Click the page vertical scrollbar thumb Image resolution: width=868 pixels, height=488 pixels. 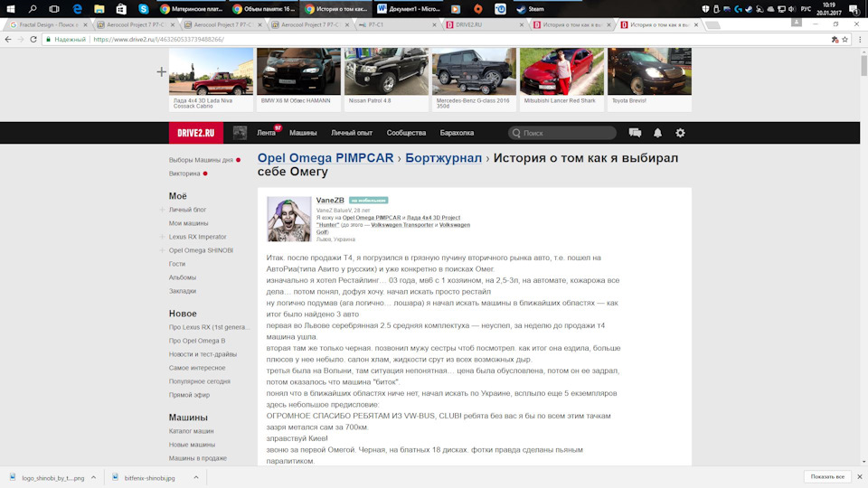tap(863, 65)
